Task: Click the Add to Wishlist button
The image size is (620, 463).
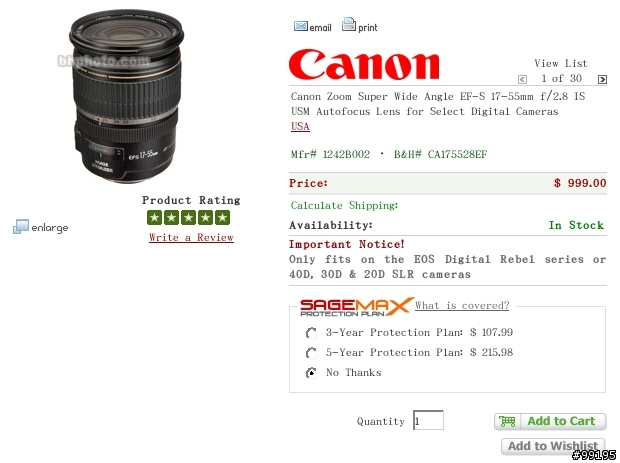Action: [553, 446]
